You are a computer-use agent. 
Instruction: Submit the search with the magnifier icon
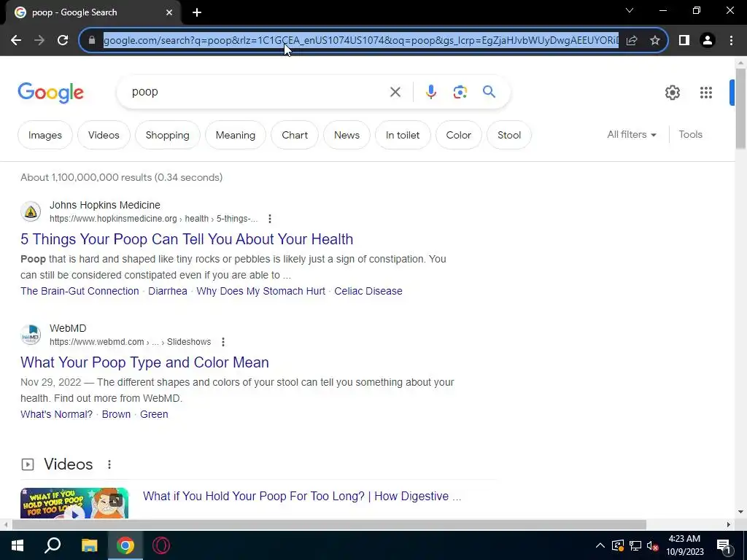coord(489,91)
